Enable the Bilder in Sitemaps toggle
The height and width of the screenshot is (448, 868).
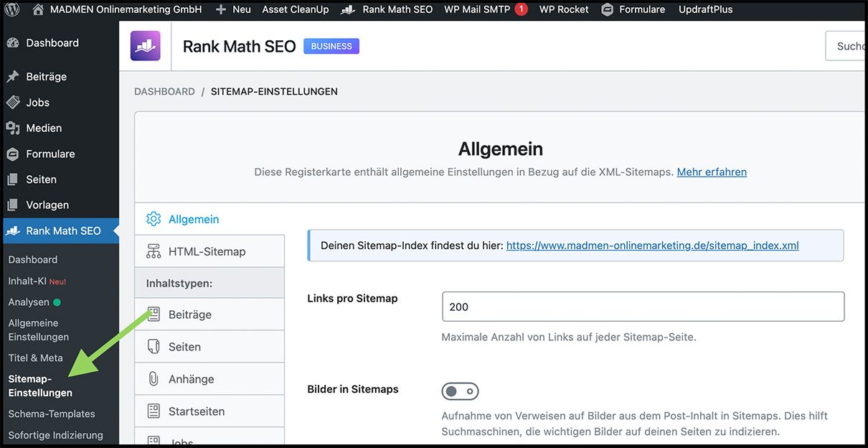[460, 391]
